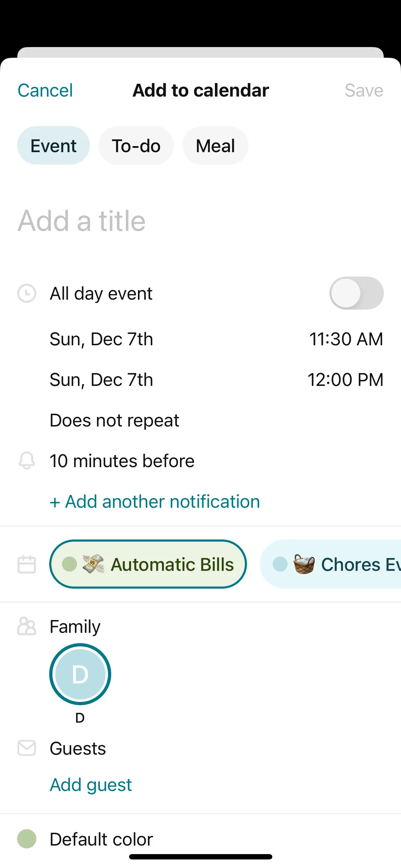401x868 pixels.
Task: Open the 11:30 AM start time picker
Action: (x=346, y=339)
